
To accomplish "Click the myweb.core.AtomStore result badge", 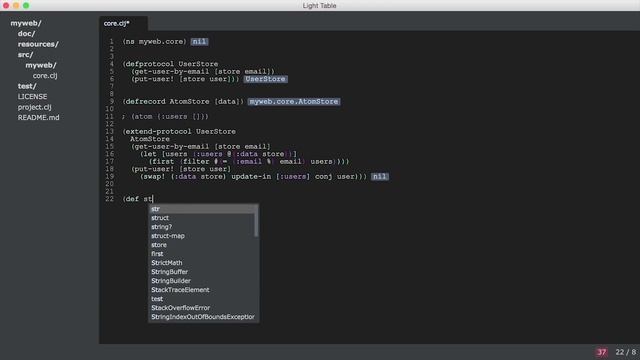I will [294, 102].
